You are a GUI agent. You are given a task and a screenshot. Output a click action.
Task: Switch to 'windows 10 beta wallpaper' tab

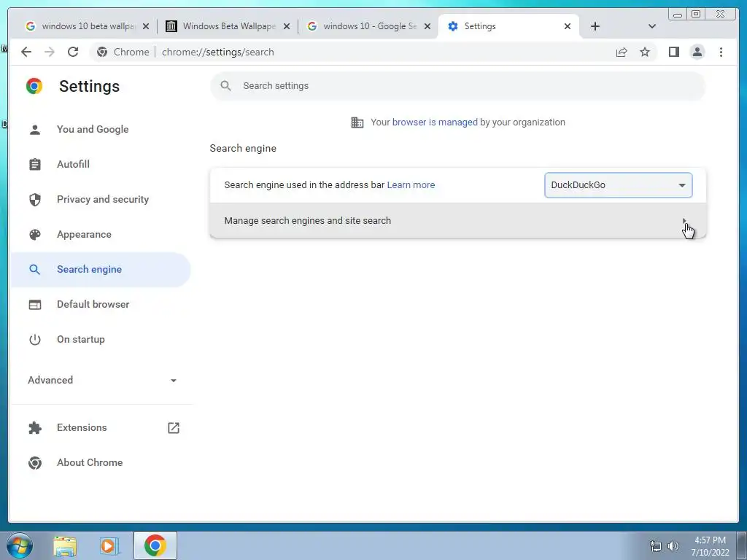[x=86, y=26]
